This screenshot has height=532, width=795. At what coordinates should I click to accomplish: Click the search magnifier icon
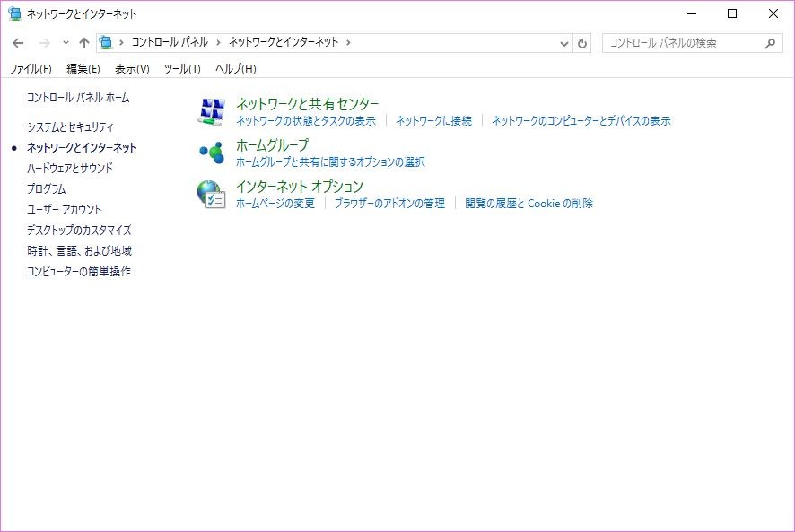(x=771, y=43)
